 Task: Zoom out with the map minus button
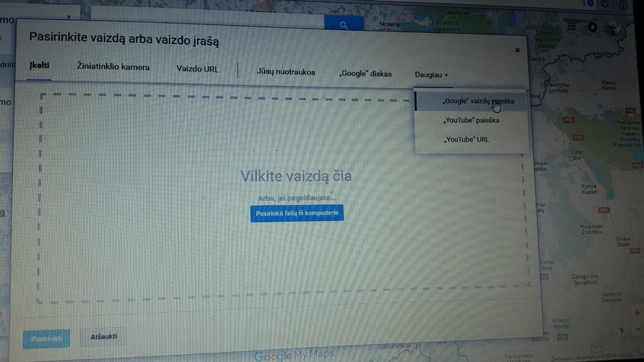point(638,329)
